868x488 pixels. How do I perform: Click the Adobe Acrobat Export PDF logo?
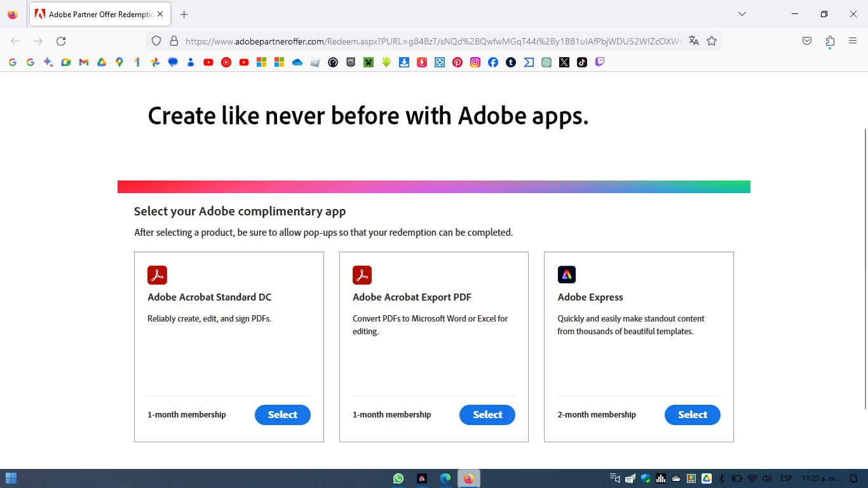[362, 275]
